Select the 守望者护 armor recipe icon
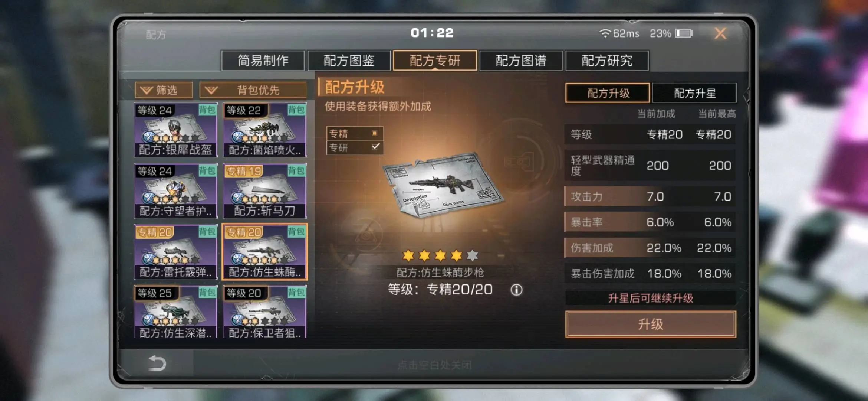The image size is (868, 401). [175, 190]
